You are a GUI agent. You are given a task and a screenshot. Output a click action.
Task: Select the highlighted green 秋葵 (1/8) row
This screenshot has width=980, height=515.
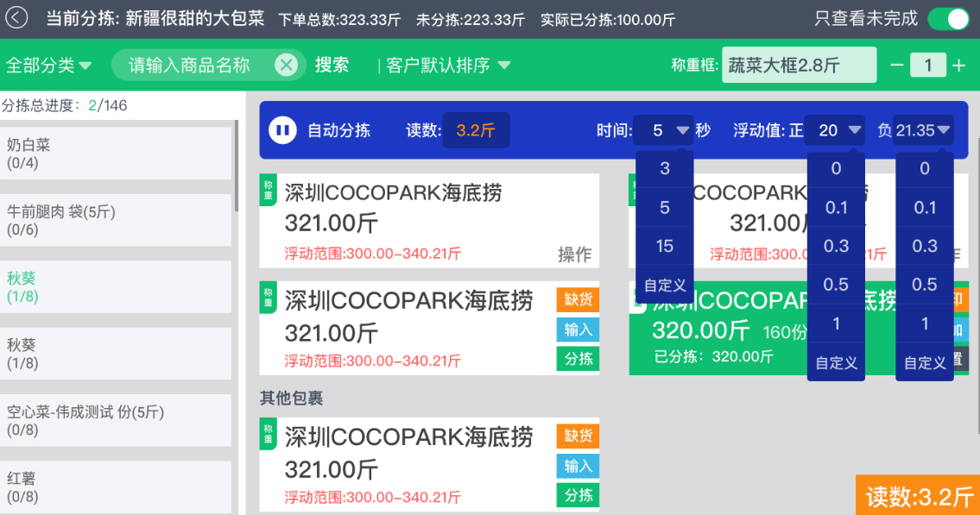click(116, 287)
